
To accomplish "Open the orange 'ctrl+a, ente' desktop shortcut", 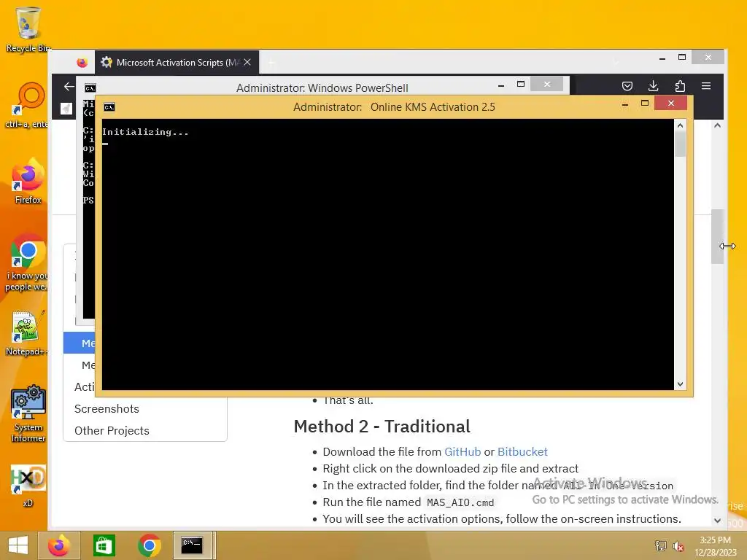I will (28, 105).
